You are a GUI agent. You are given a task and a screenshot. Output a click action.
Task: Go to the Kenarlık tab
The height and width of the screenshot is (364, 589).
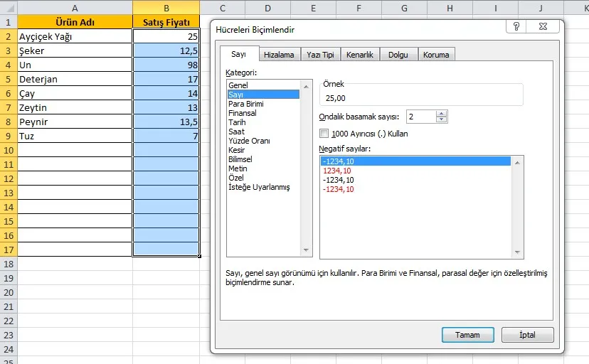pos(360,55)
